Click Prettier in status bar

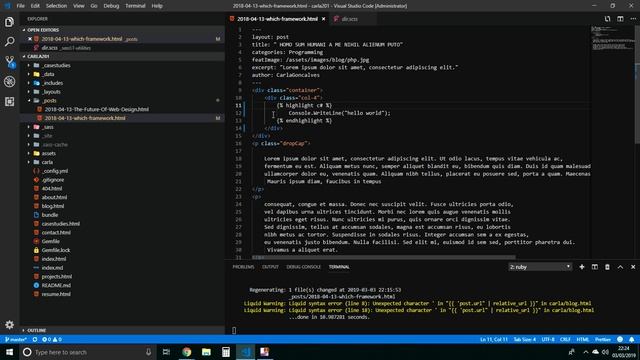602,340
